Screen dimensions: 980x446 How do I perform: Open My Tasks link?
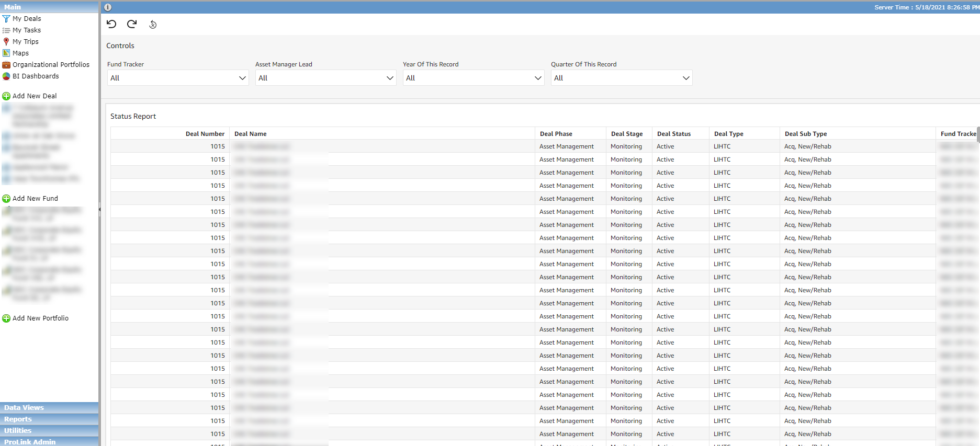pos(27,30)
